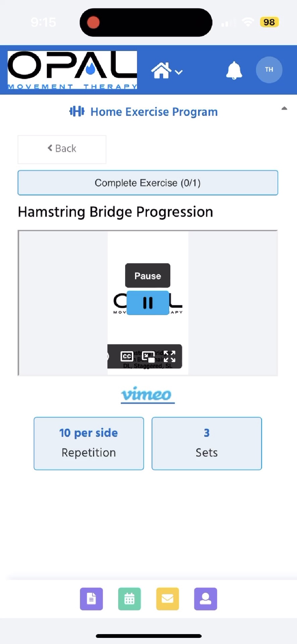The height and width of the screenshot is (644, 297).
Task: Open the purple user profile icon
Action: 206,599
